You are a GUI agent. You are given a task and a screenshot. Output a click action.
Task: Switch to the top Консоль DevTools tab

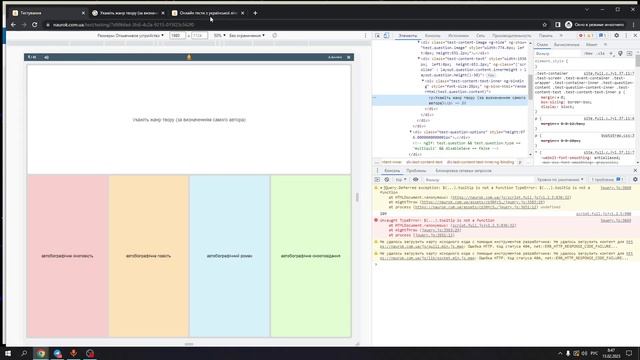tap(432, 36)
